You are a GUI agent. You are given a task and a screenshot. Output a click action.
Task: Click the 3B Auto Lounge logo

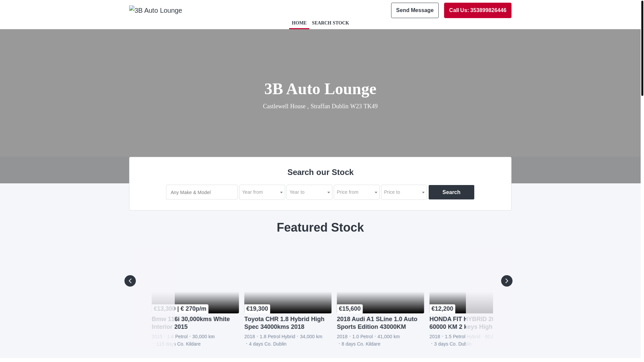[x=156, y=10]
